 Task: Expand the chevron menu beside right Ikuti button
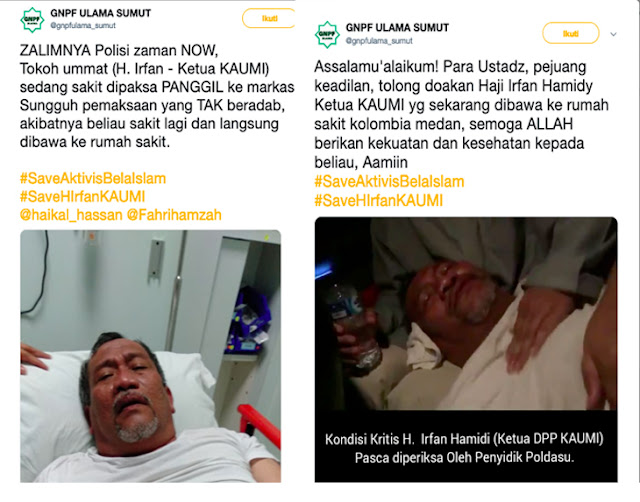613,34
